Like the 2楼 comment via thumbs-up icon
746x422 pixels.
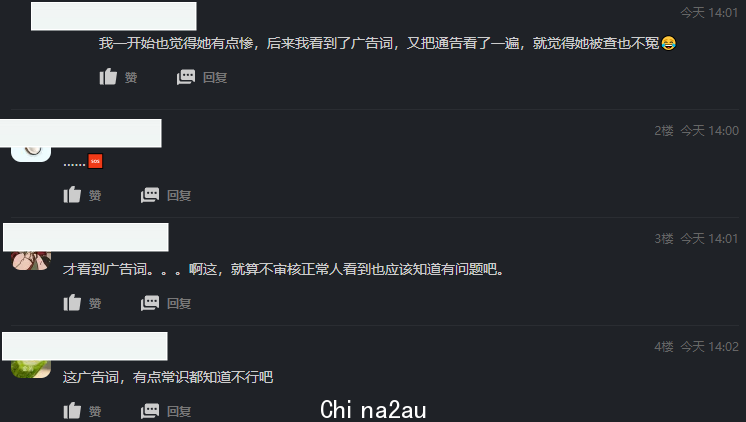coord(72,195)
